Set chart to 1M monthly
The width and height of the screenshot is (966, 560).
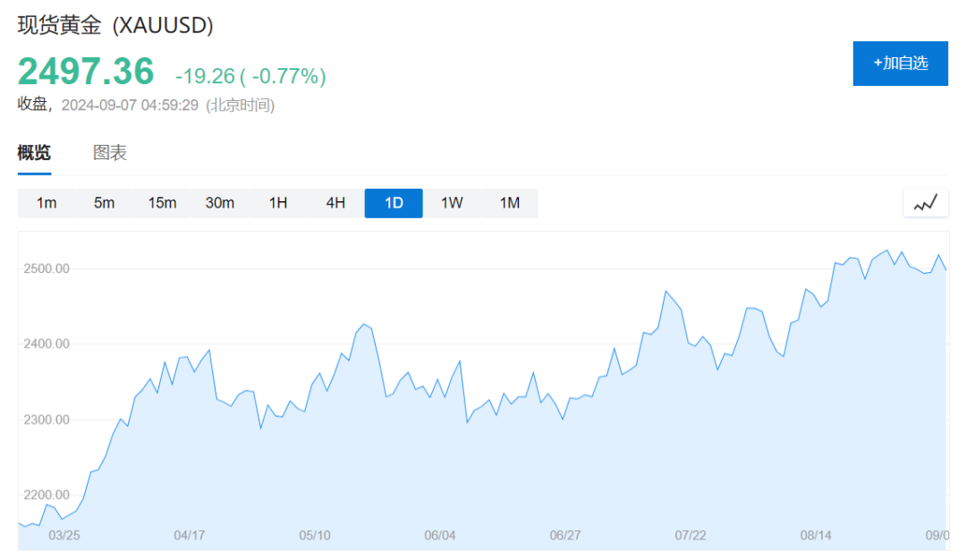tap(510, 203)
